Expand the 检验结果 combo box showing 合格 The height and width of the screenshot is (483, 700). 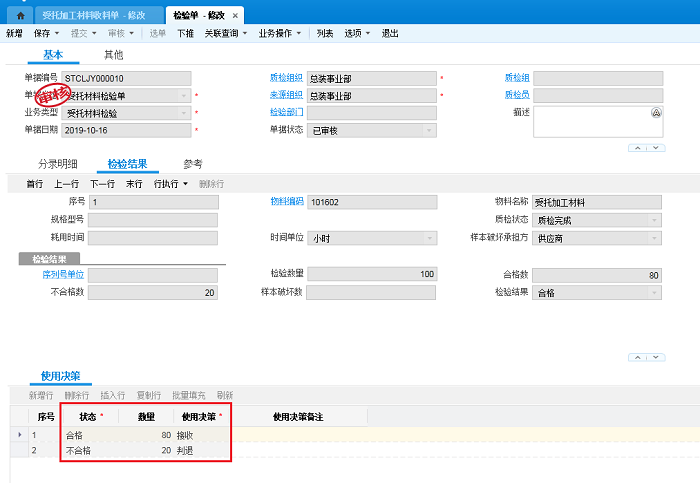(x=654, y=292)
